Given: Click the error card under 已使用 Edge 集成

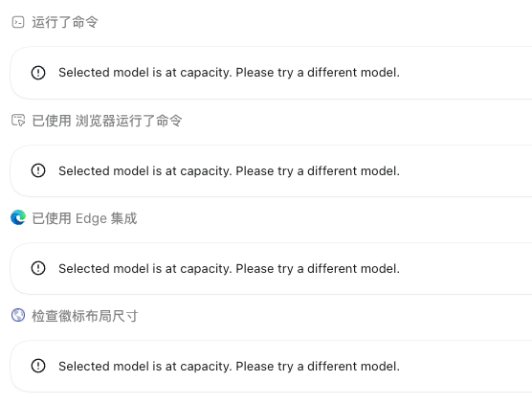Looking at the screenshot, I should coord(271,269).
